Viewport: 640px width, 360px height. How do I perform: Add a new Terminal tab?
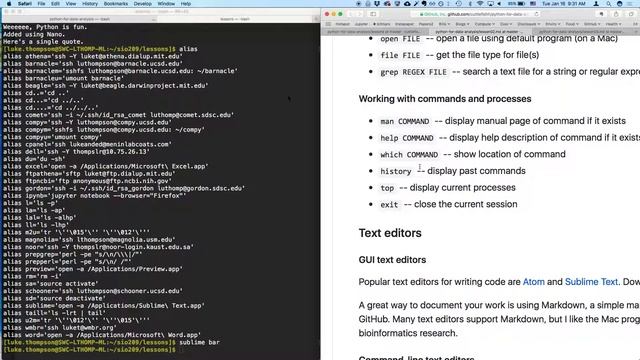pyautogui.click(x=316, y=19)
